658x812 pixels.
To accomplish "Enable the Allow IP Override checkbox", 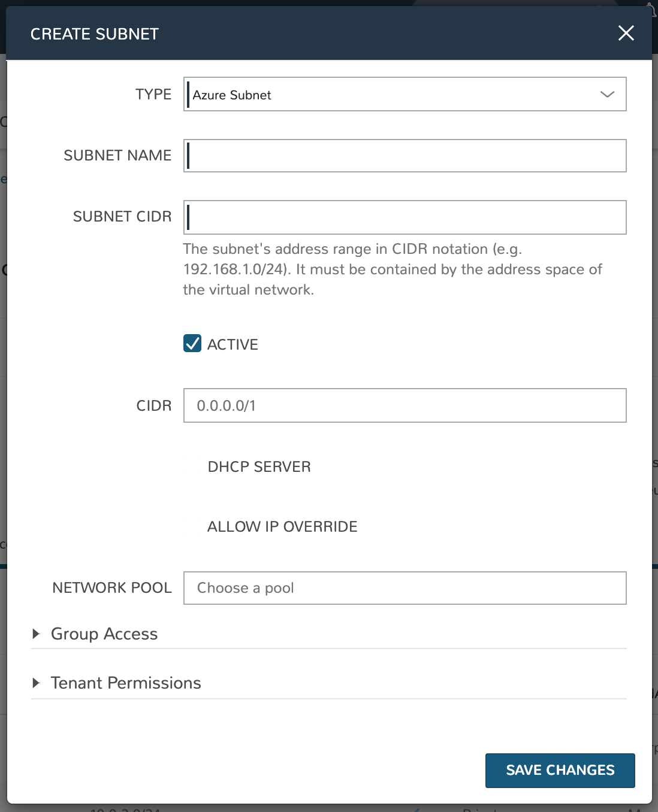I will pyautogui.click(x=193, y=526).
